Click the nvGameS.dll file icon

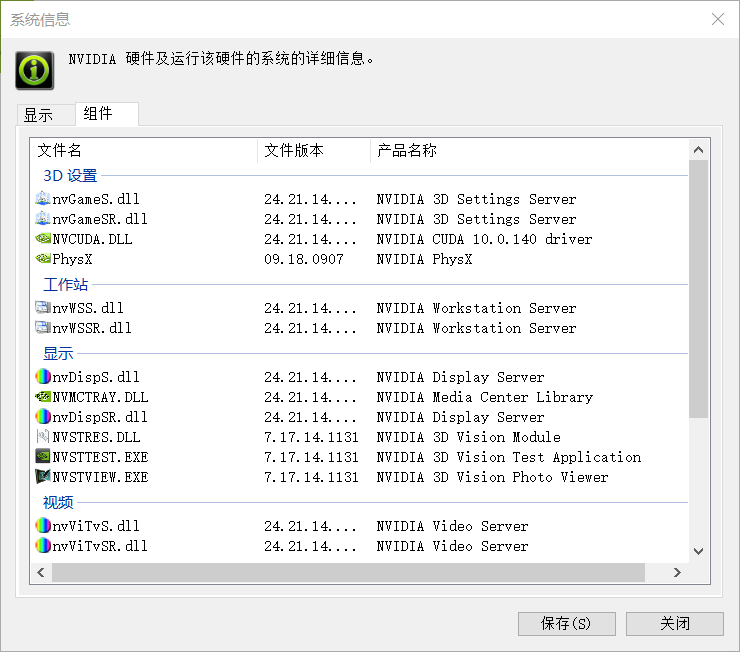[42, 199]
